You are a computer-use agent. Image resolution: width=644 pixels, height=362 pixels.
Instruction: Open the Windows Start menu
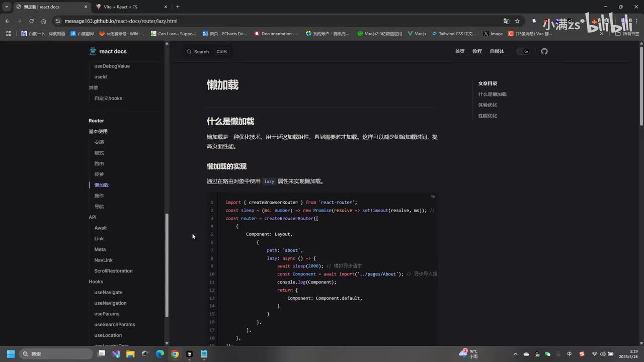tap(11, 354)
